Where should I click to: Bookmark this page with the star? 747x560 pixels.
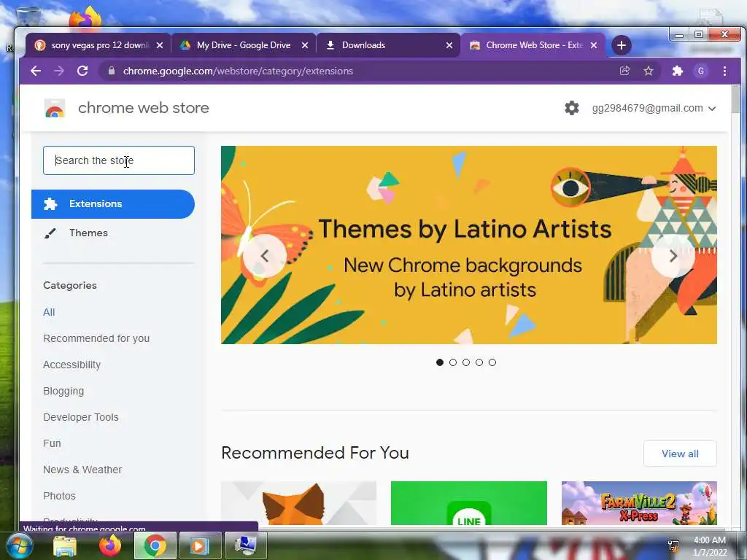pyautogui.click(x=649, y=71)
